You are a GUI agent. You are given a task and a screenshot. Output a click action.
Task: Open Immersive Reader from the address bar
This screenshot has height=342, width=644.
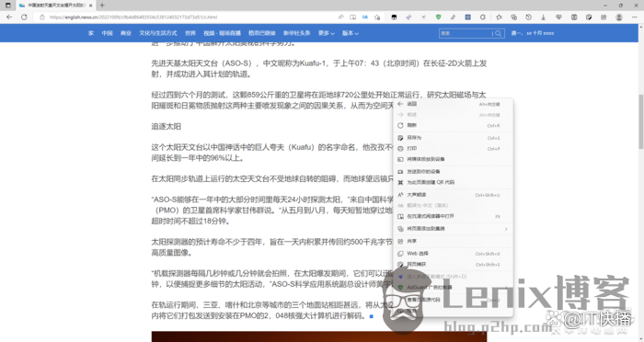click(352, 17)
